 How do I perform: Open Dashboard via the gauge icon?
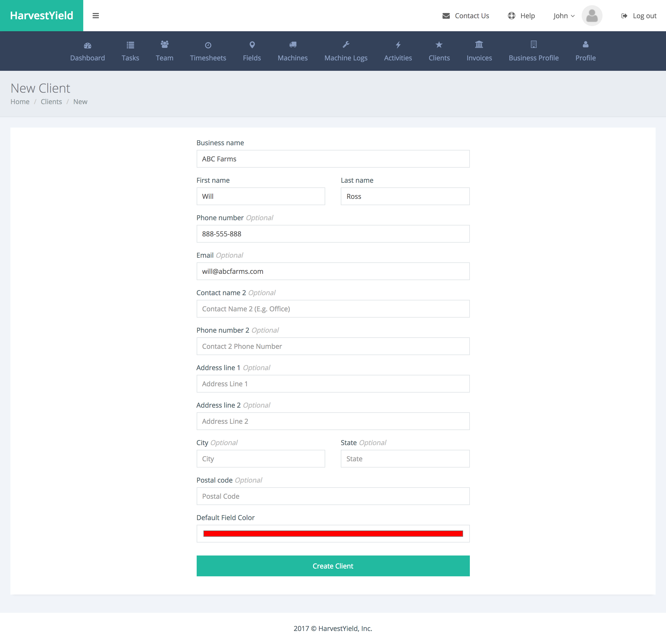click(x=87, y=45)
